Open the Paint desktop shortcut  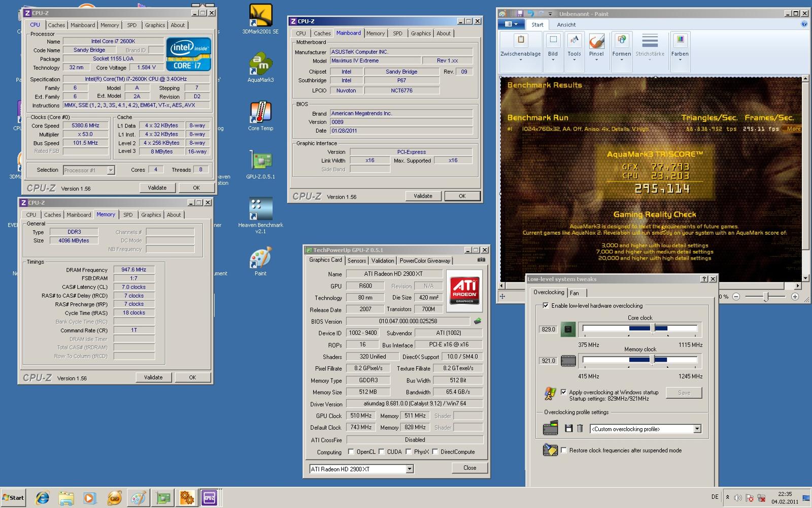[260, 261]
